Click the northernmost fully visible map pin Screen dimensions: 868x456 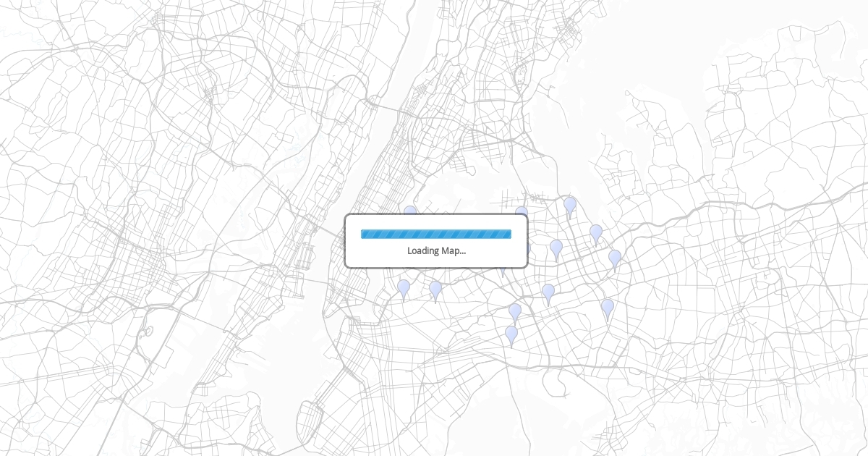tap(570, 206)
